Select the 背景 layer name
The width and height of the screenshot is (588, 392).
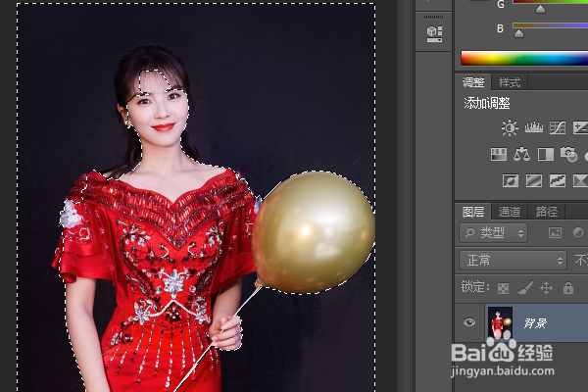point(535,323)
